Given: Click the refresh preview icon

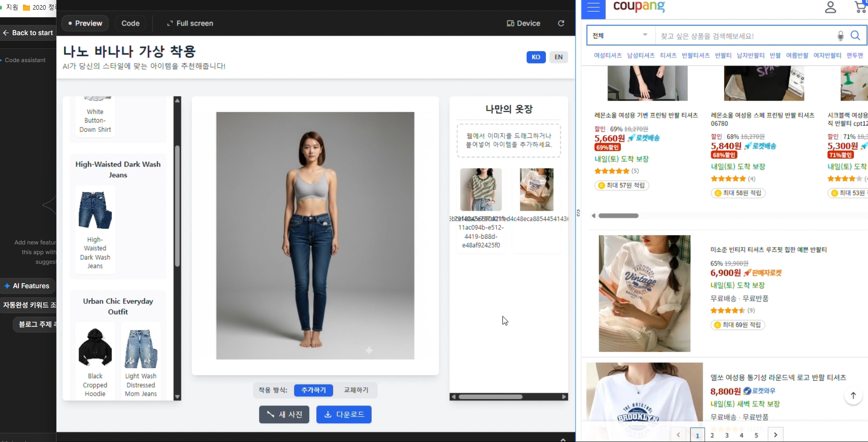Looking at the screenshot, I should coord(561,23).
